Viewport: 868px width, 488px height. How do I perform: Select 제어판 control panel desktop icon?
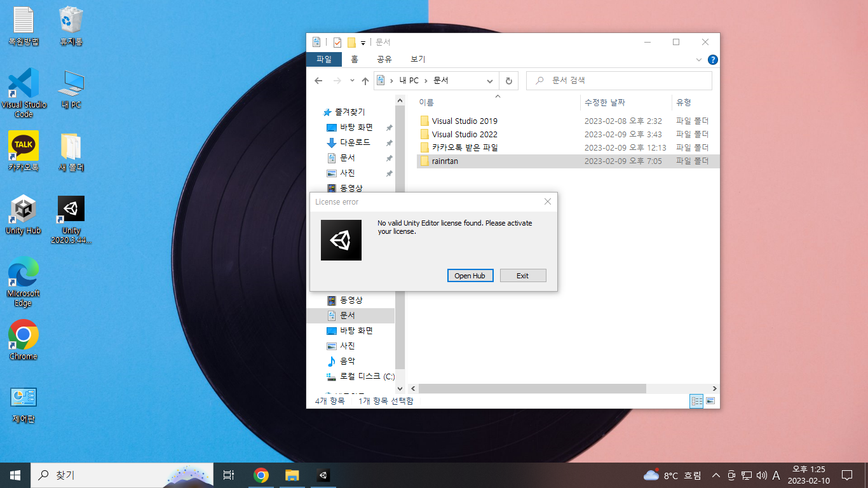pos(24,404)
